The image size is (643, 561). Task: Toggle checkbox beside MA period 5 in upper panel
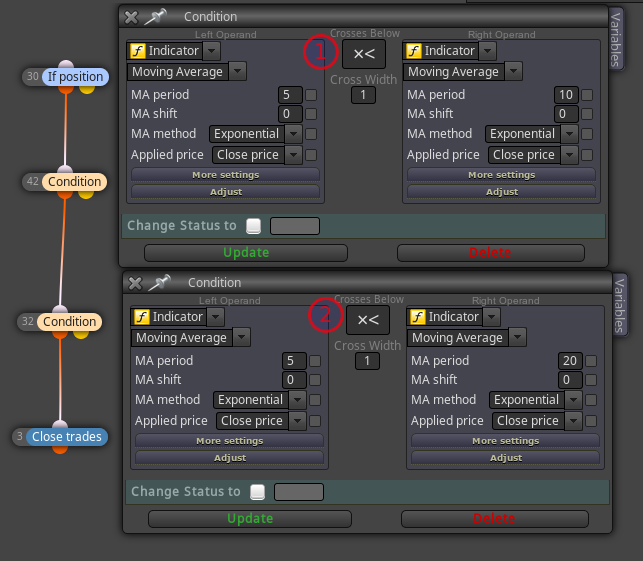(x=311, y=95)
